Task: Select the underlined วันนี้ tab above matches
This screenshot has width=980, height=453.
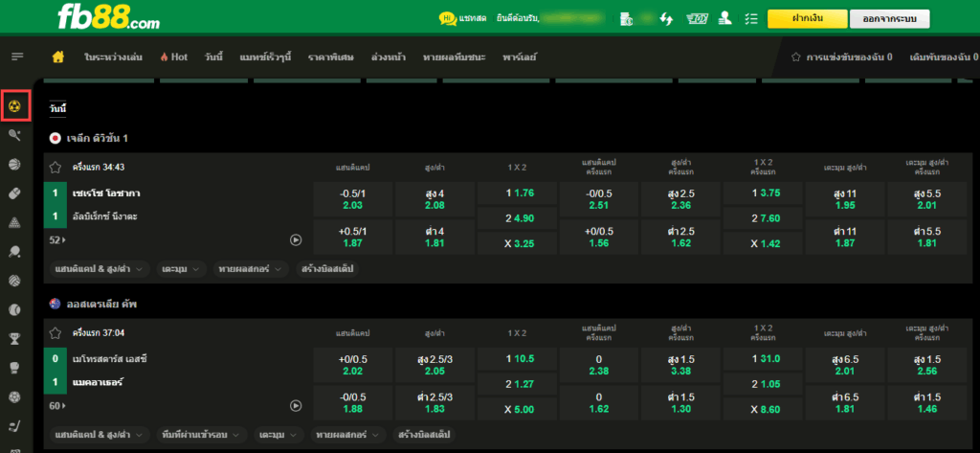Action: tap(58, 109)
